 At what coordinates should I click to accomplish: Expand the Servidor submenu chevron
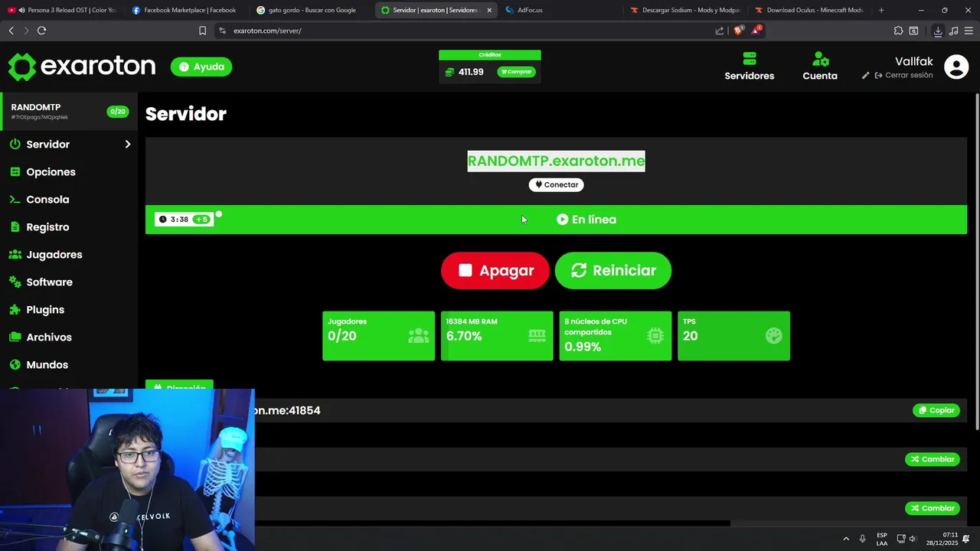[128, 144]
